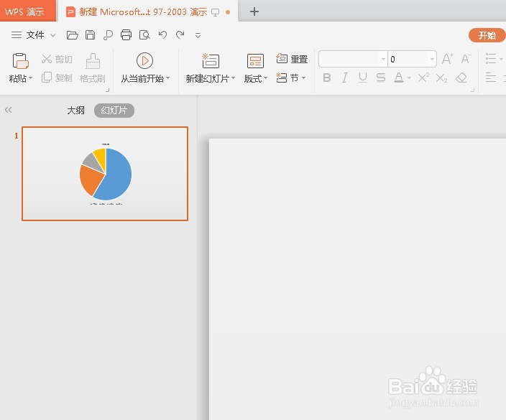
Task: Click the export to PDF icon
Action: pos(108,34)
